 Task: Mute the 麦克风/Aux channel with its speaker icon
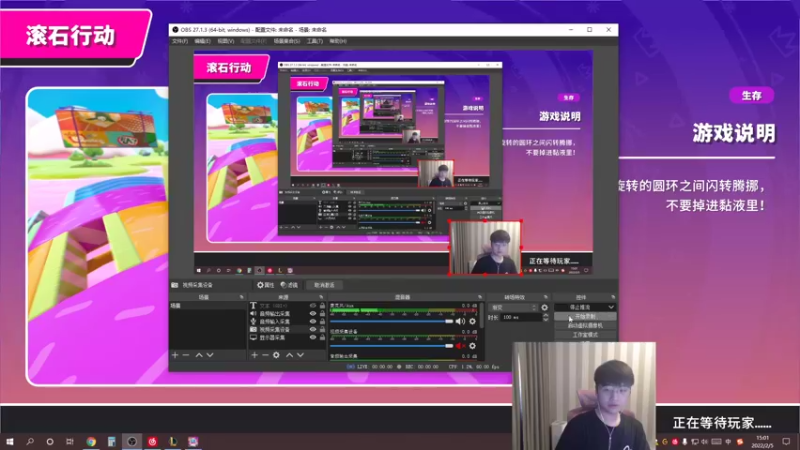460,321
